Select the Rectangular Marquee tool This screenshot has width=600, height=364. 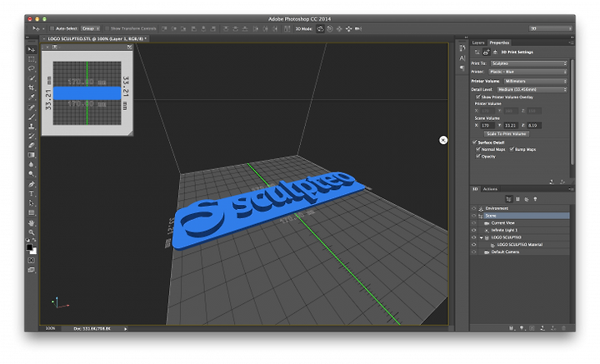click(32, 59)
